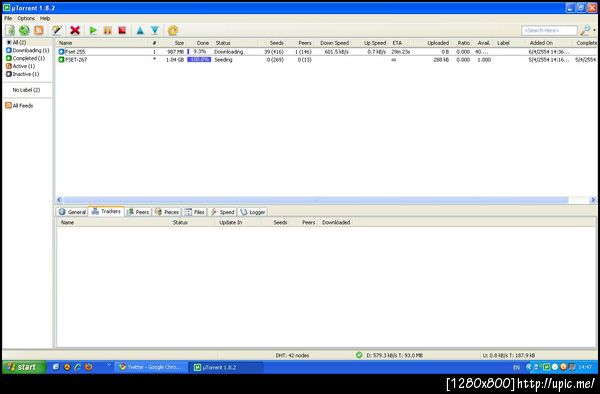This screenshot has height=394, width=600.
Task: Select the Active (1) category
Action: [x=20, y=66]
